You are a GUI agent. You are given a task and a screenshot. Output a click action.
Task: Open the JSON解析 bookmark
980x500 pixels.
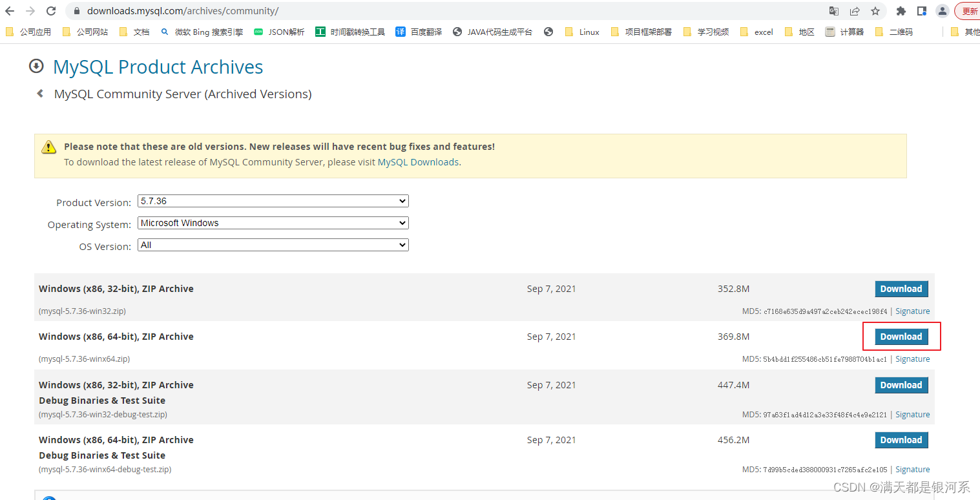tap(279, 32)
